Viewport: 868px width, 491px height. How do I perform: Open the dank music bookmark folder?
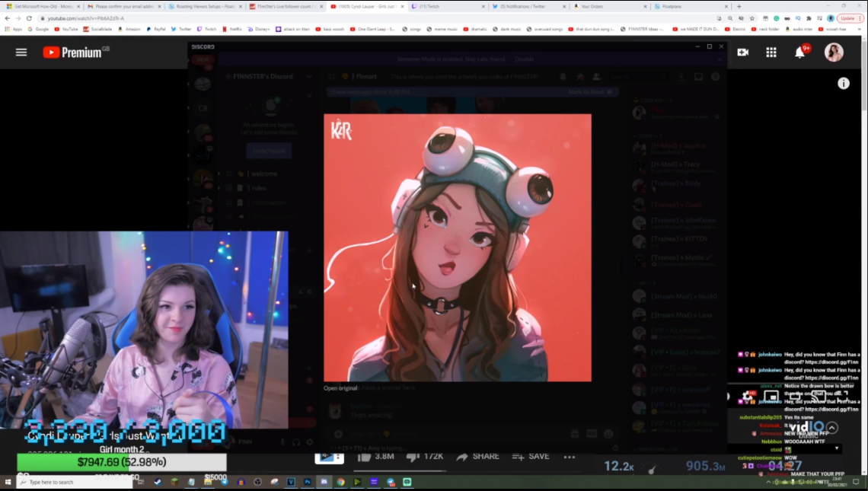click(506, 29)
